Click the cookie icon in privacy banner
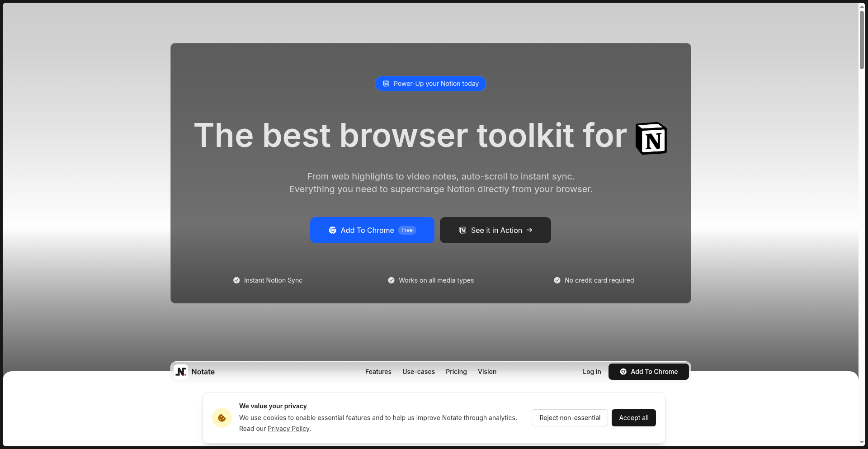 [x=222, y=418]
